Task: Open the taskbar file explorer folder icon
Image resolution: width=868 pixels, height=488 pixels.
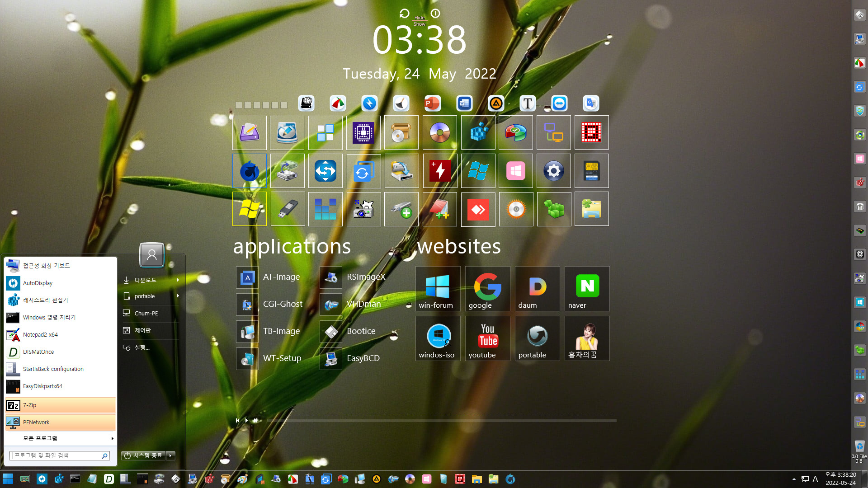Action: (477, 479)
